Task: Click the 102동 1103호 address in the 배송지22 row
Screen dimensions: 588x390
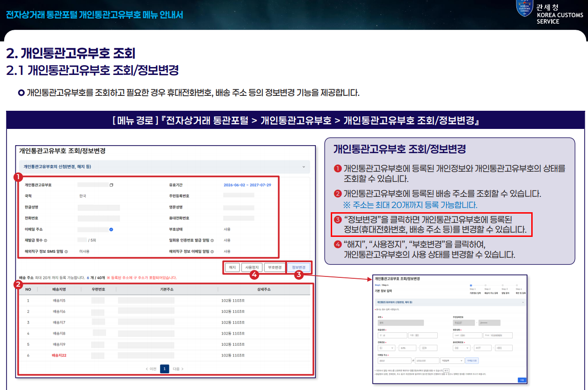Action: 233,355
